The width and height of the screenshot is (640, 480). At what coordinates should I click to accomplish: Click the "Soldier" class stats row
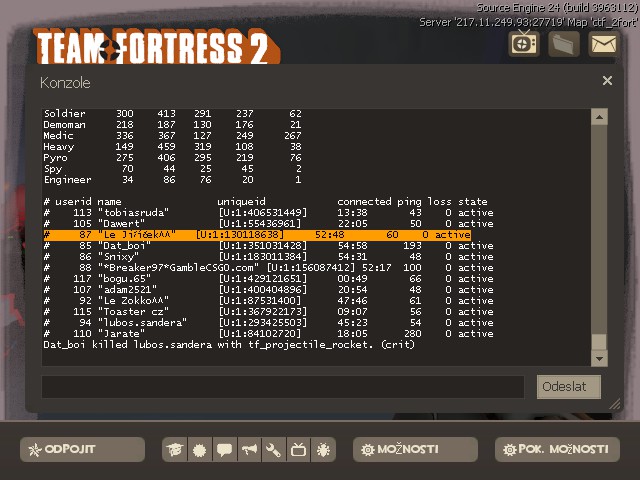tap(173, 113)
